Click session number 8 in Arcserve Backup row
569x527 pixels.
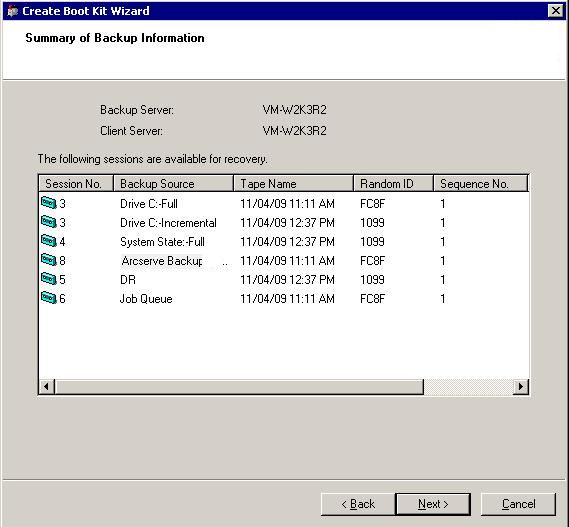point(62,261)
